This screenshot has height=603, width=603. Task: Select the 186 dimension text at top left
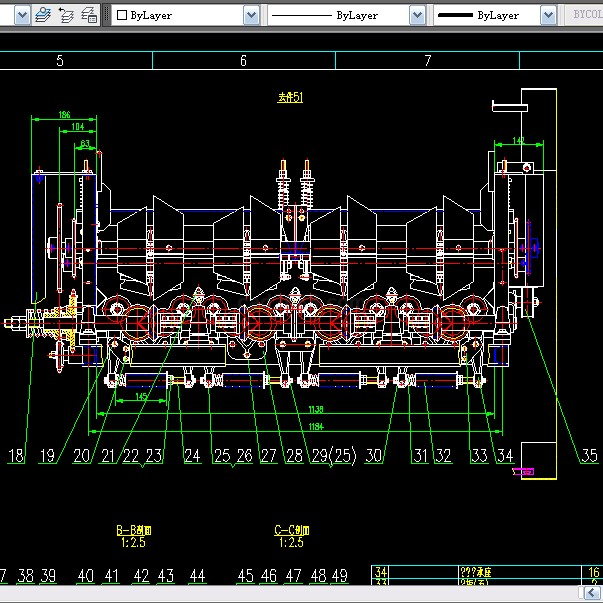(x=64, y=115)
